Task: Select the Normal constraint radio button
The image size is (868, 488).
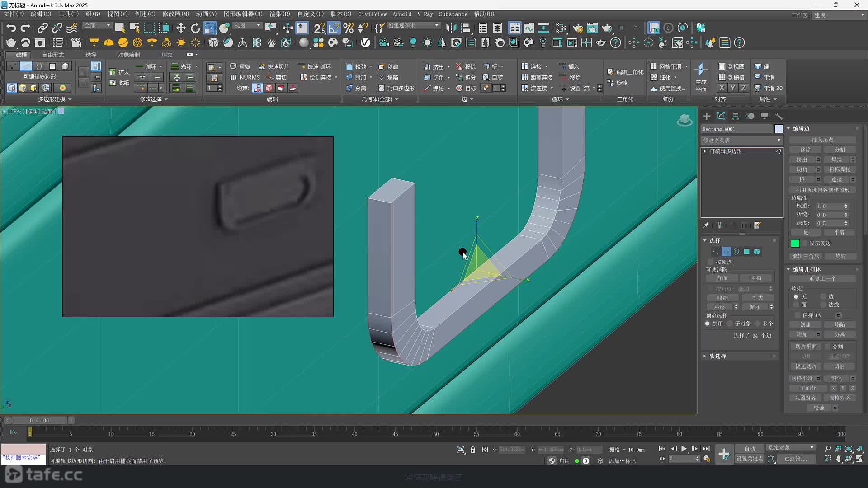Action: click(x=823, y=305)
